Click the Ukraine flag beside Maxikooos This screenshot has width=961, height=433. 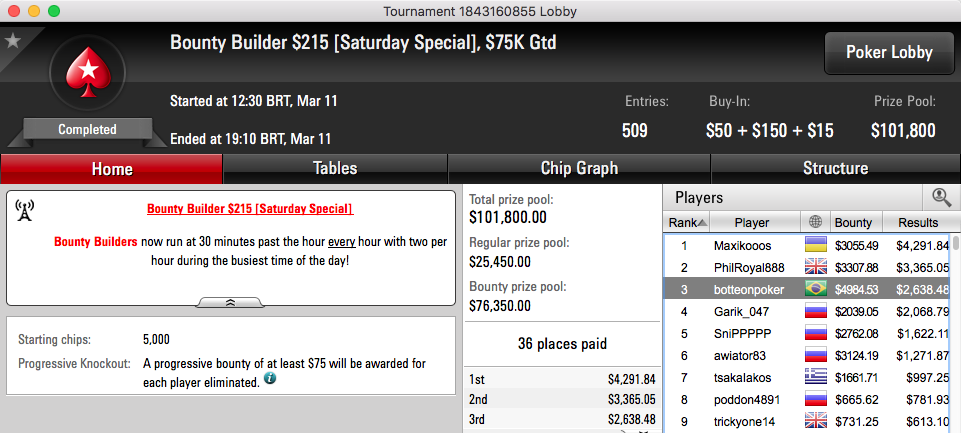[x=815, y=245]
